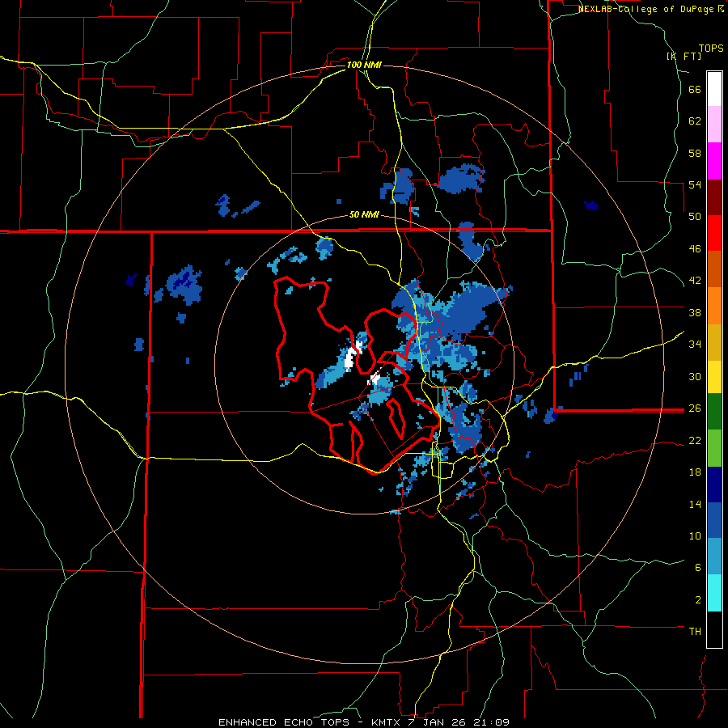Pick the yellow legend swatch
The height and width of the screenshot is (728, 728).
[x=714, y=377]
